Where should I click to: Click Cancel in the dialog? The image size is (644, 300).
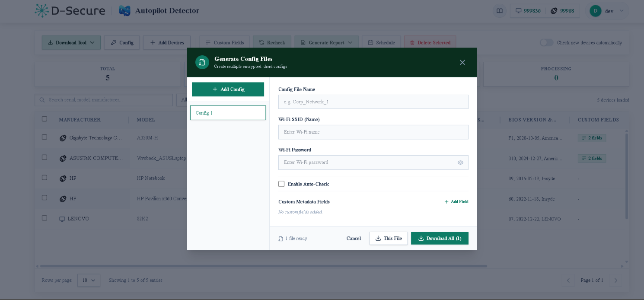(354, 239)
